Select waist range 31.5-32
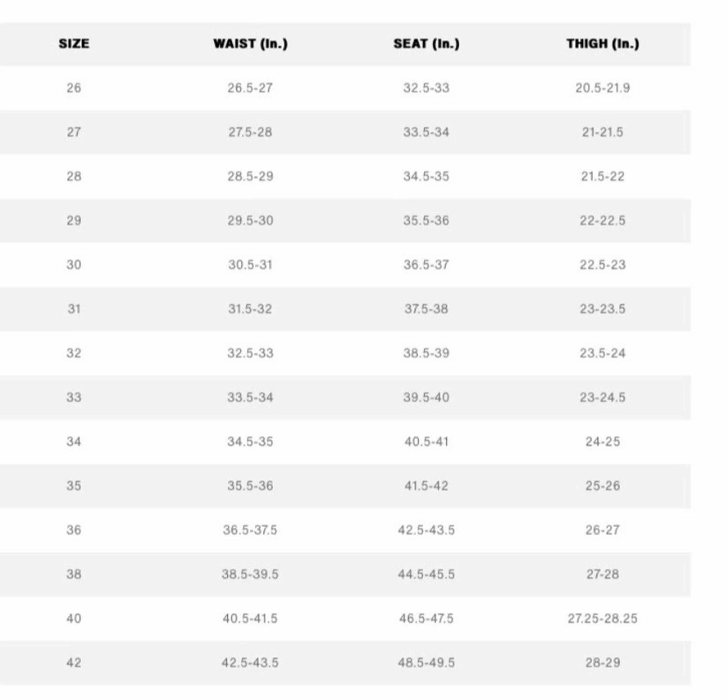This screenshot has width=728, height=700. (x=250, y=309)
